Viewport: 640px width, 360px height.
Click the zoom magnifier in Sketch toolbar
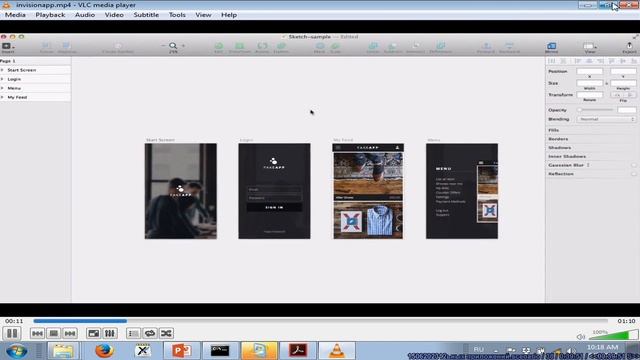coord(173,46)
